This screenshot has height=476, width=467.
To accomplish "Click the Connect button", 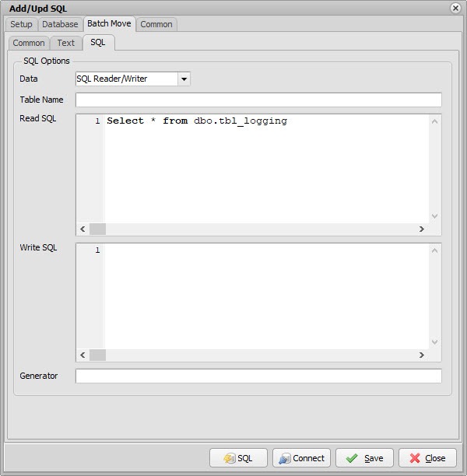I will [301, 458].
